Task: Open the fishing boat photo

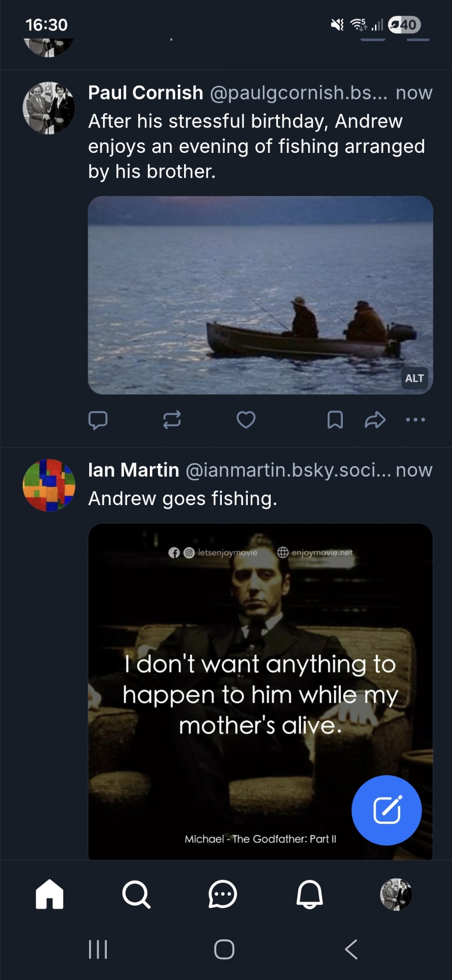Action: (x=260, y=295)
